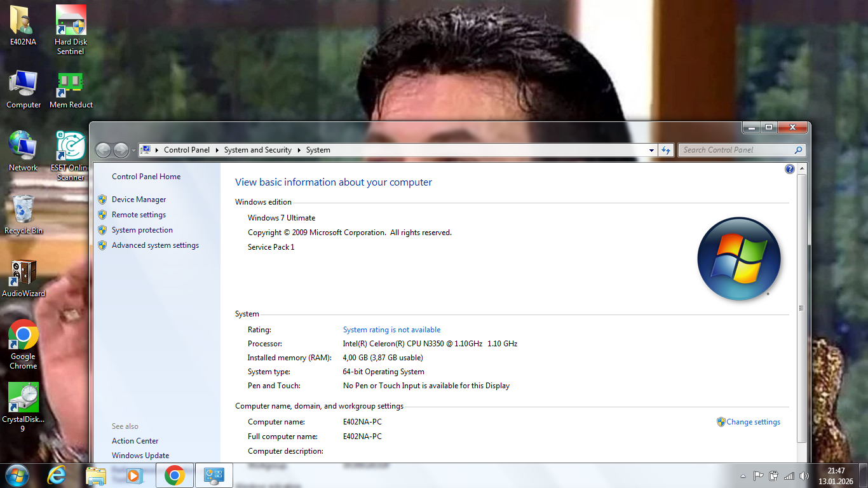Screen dimensions: 868x488
Task: Select Control Panel breadcrumb
Action: point(186,150)
